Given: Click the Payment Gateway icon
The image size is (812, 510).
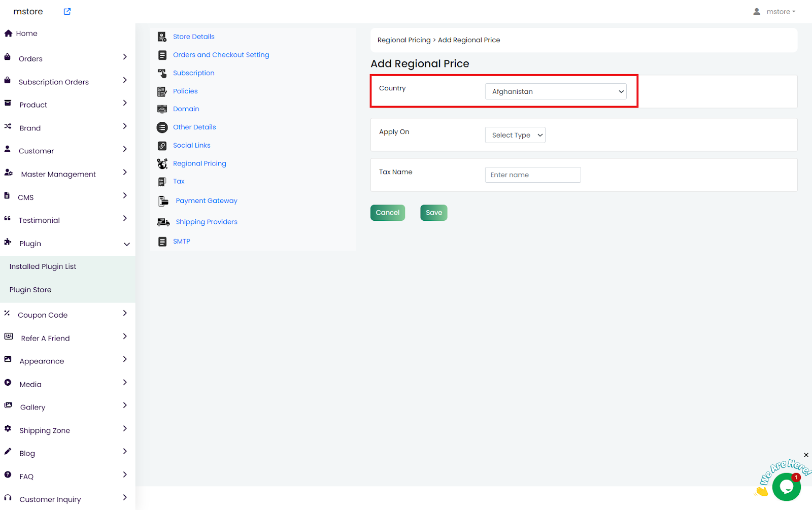Looking at the screenshot, I should click(163, 201).
